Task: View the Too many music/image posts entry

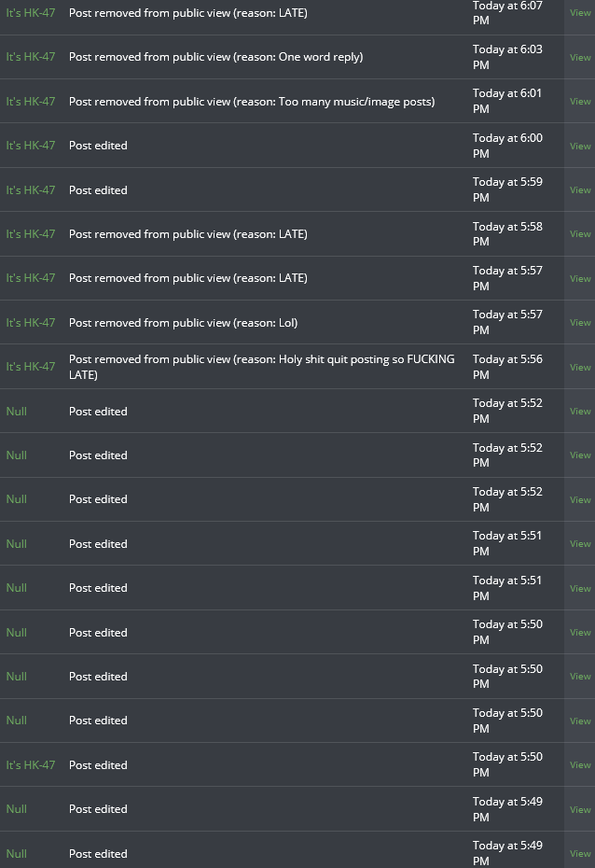Action: click(x=580, y=102)
